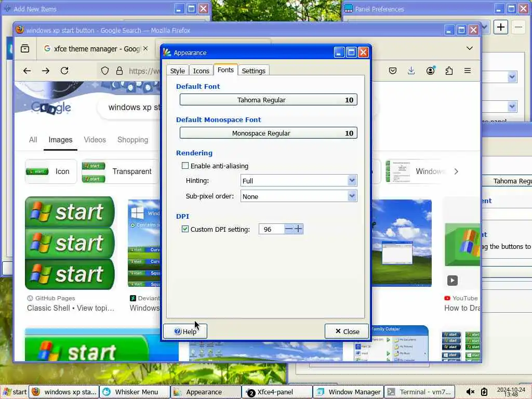The height and width of the screenshot is (399, 532).
Task: Open Firefox hamburger menu
Action: 468,71
